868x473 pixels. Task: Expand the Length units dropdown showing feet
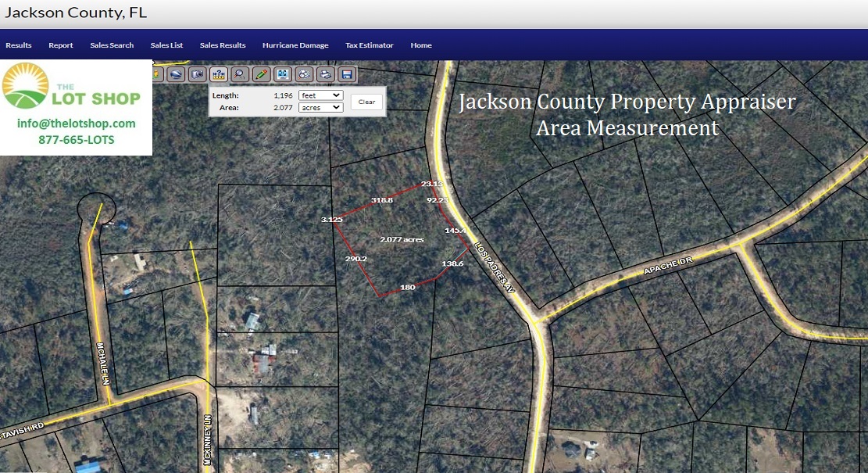click(320, 95)
